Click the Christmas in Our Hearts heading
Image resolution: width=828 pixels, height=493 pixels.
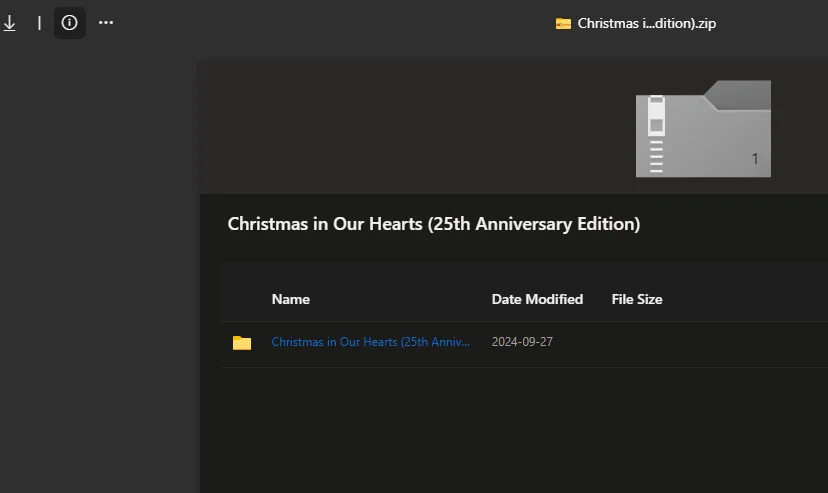[434, 224]
